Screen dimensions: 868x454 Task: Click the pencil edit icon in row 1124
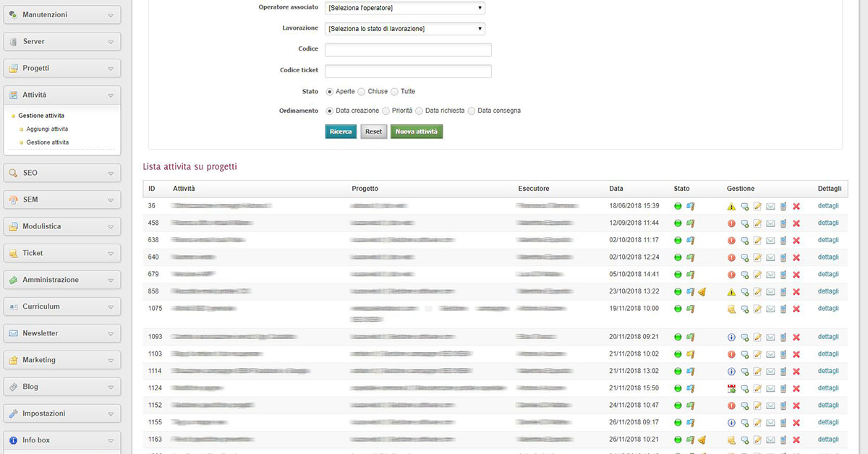coord(757,388)
